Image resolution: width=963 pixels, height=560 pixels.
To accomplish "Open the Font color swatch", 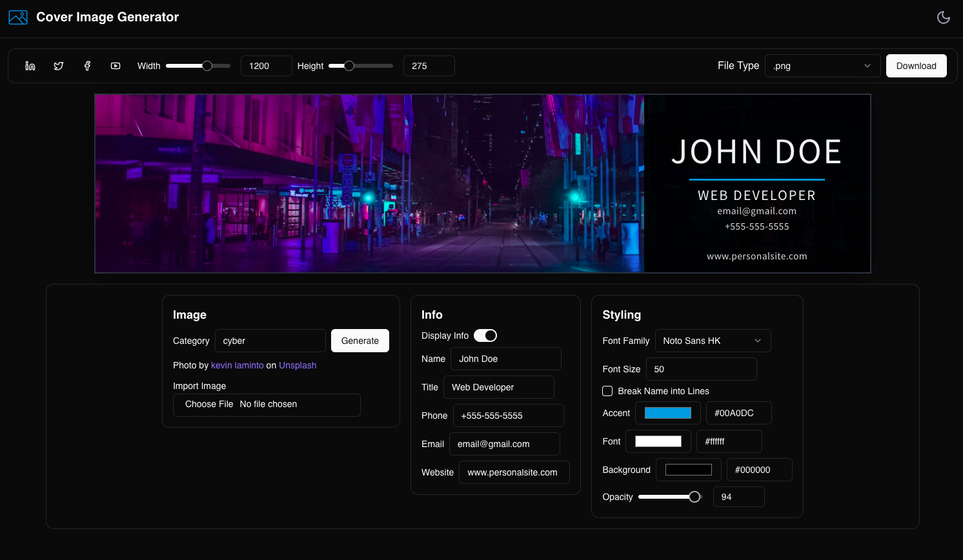I will point(658,441).
